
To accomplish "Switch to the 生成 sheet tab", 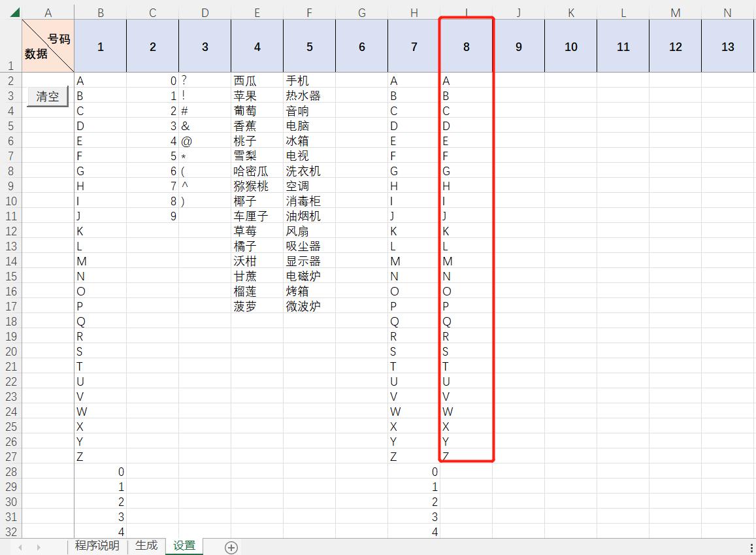I will click(146, 545).
